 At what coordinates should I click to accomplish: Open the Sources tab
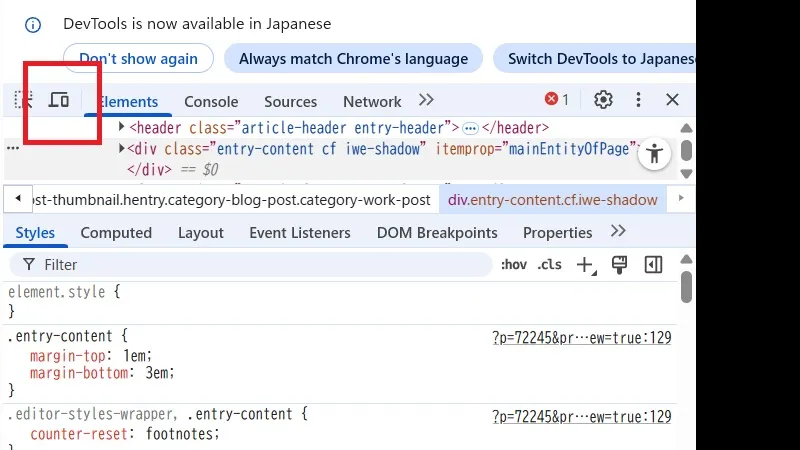tap(290, 102)
